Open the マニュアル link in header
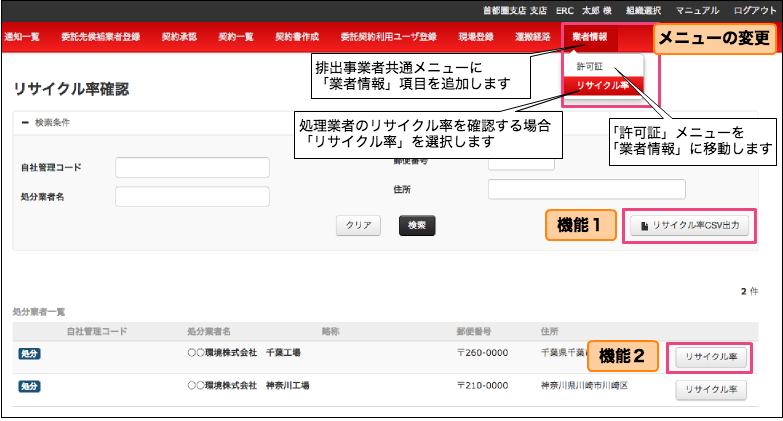 (696, 9)
